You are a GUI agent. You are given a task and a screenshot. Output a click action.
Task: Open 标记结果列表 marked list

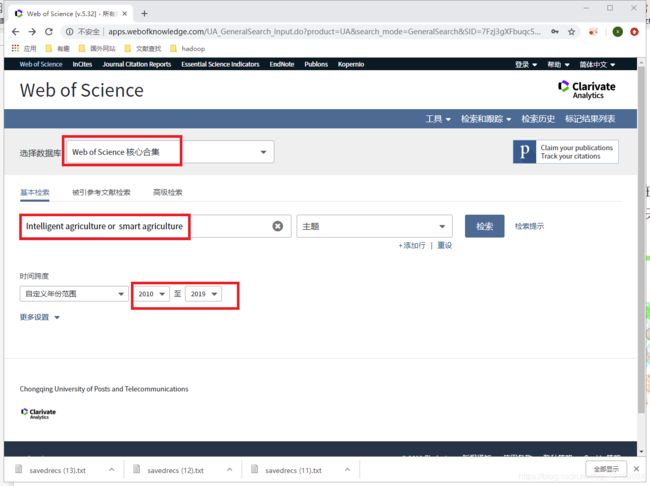pyautogui.click(x=590, y=119)
